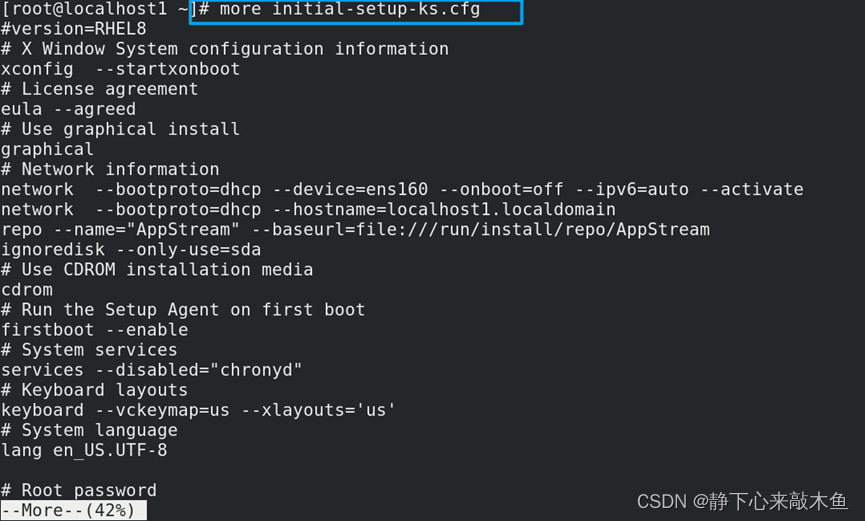This screenshot has width=865, height=521.
Task: Click the services --disabled="chronyd" line
Action: (151, 369)
